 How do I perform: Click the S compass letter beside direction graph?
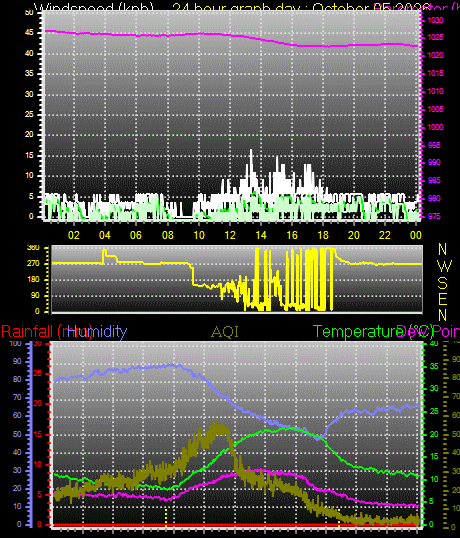(x=443, y=283)
